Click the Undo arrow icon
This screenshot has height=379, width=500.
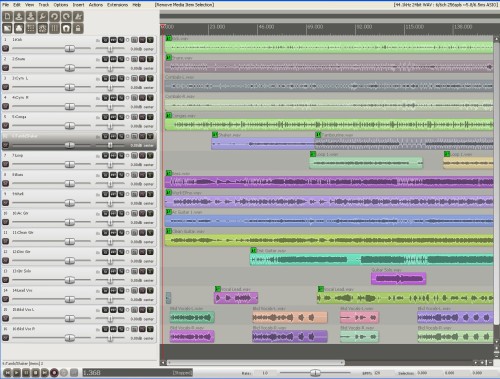(x=54, y=16)
